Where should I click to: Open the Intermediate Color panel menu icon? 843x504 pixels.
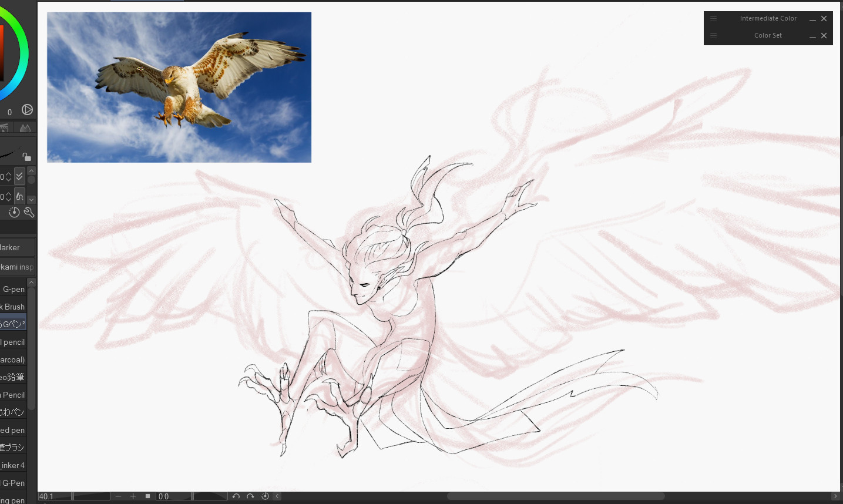(x=713, y=19)
